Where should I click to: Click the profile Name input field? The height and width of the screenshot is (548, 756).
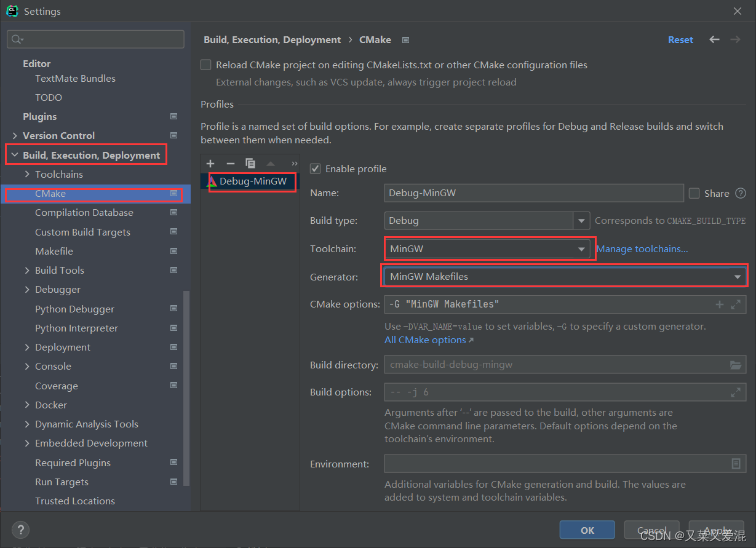click(x=534, y=193)
